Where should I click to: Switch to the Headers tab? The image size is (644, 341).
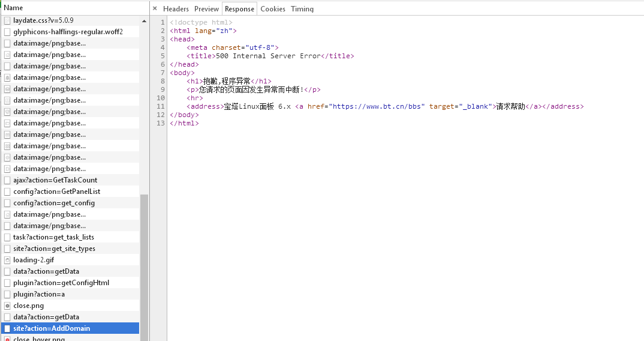[176, 8]
